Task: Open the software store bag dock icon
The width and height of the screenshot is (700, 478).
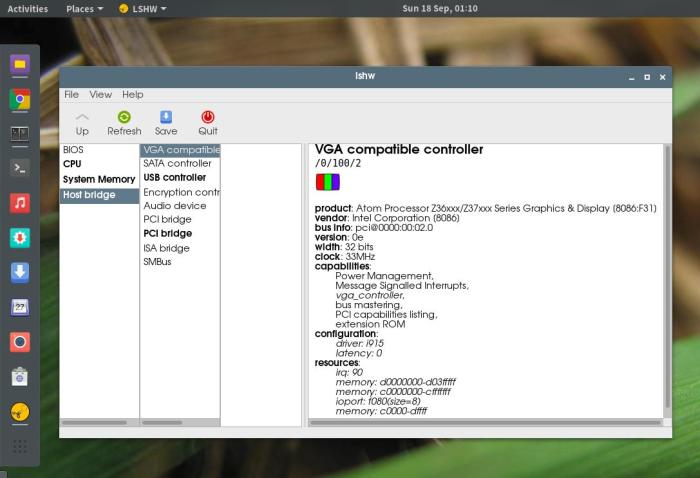Action: [20, 377]
